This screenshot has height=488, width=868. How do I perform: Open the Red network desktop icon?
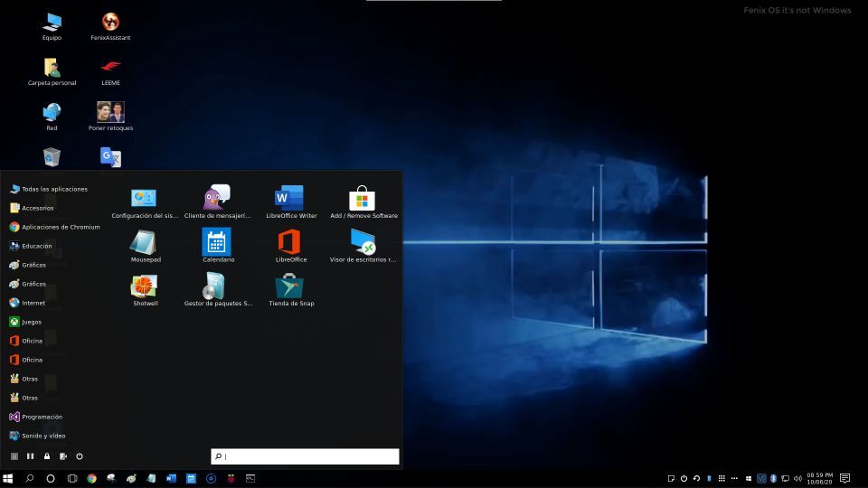tap(52, 117)
